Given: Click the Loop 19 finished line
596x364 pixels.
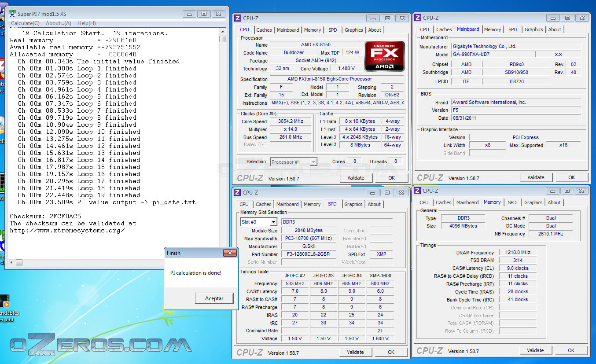Looking at the screenshot, I should coord(79,195).
